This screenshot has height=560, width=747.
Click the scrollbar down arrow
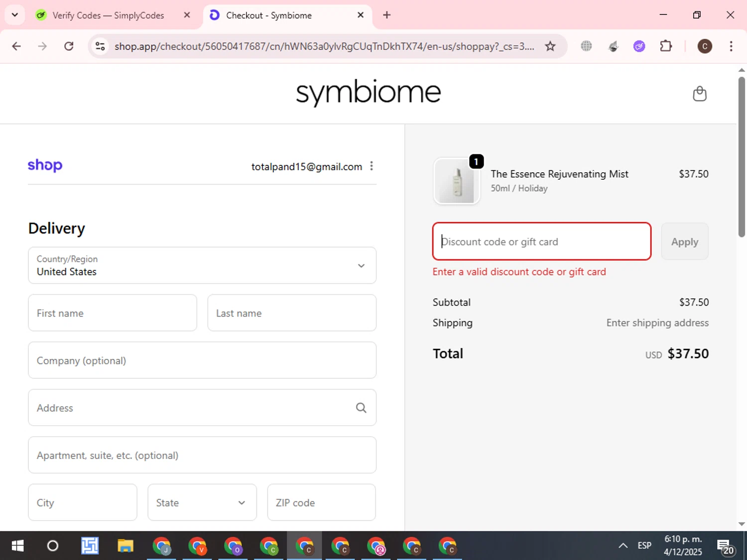point(742,524)
